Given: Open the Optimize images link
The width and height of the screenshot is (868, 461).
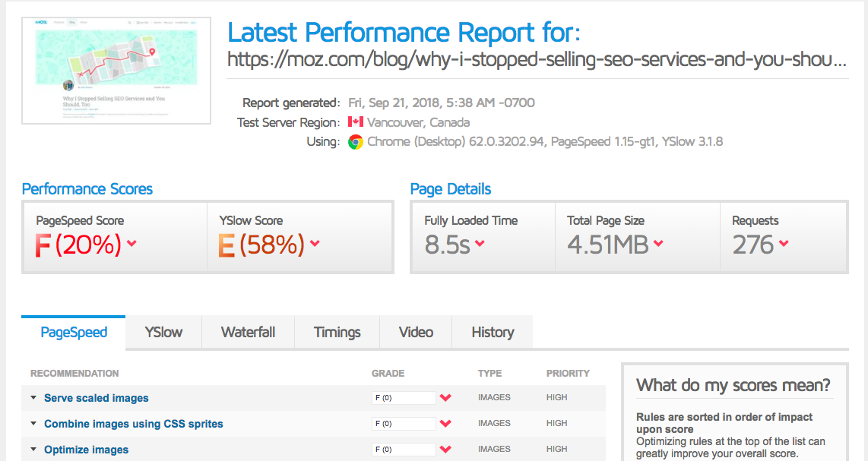Looking at the screenshot, I should click(x=87, y=450).
